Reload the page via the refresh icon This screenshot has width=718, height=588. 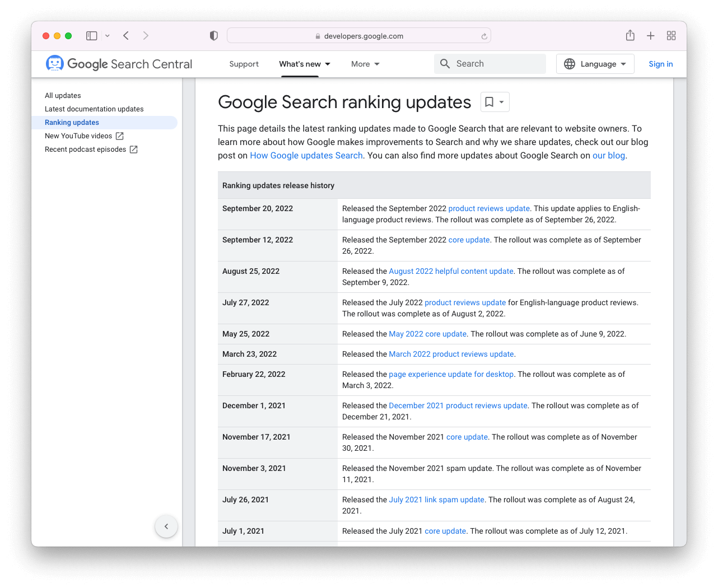[x=483, y=35]
